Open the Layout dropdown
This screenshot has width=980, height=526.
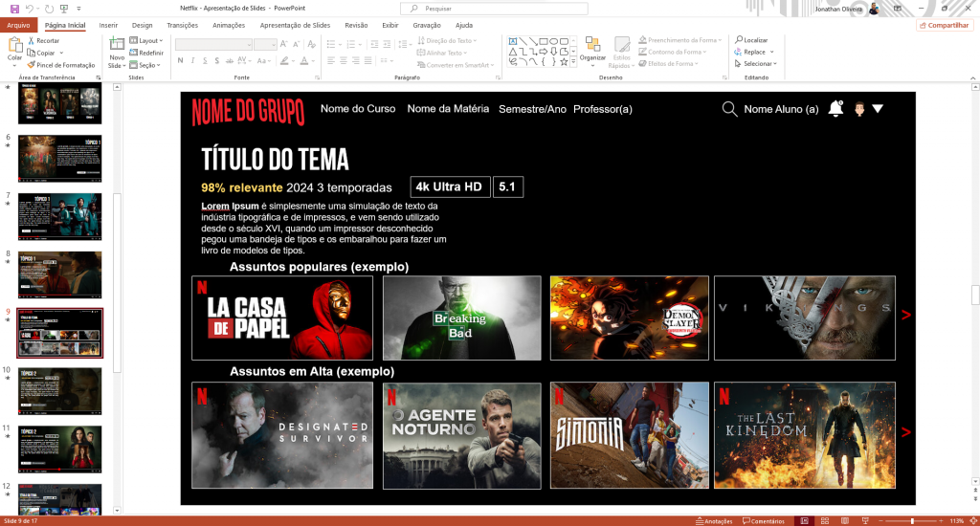[146, 40]
